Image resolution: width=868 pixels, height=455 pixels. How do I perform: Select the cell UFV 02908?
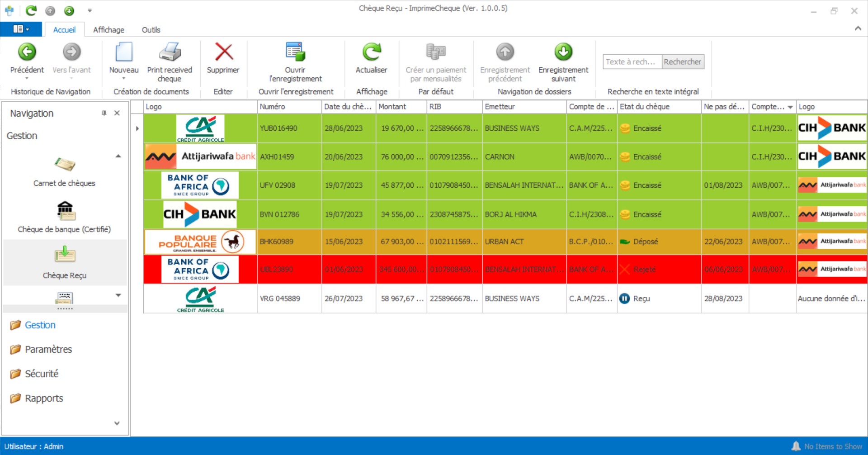click(x=289, y=185)
